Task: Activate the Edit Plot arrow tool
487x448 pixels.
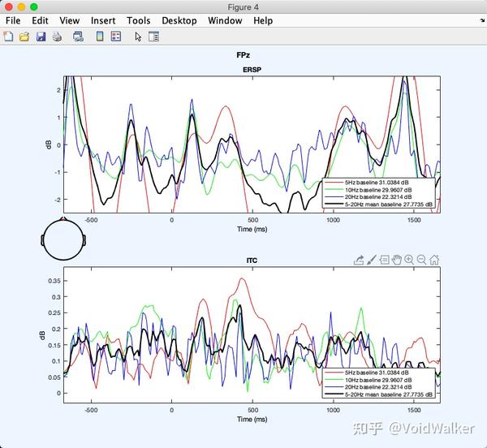Action: [x=138, y=37]
